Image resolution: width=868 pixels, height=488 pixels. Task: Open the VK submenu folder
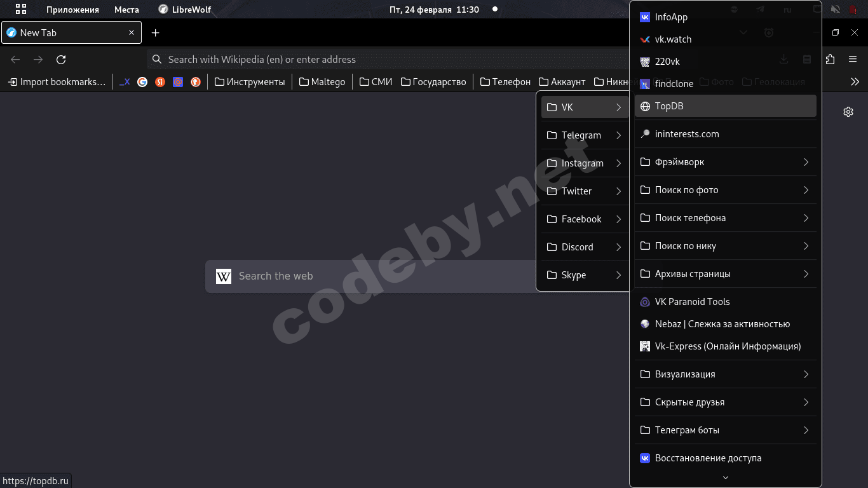585,107
